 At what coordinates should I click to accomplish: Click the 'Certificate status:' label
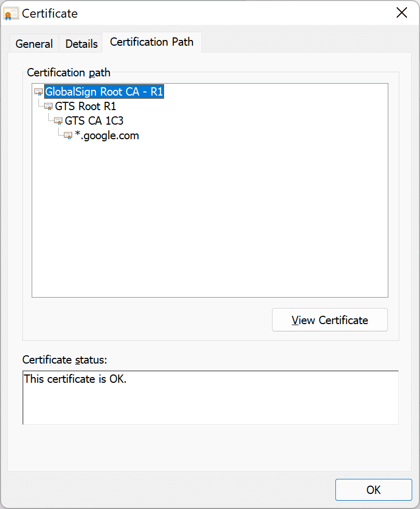(x=64, y=359)
